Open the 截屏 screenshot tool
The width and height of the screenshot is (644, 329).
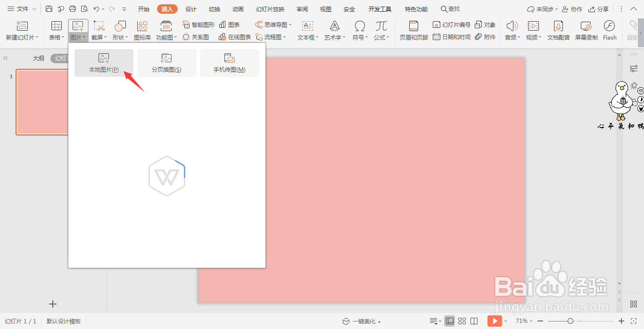pyautogui.click(x=99, y=30)
